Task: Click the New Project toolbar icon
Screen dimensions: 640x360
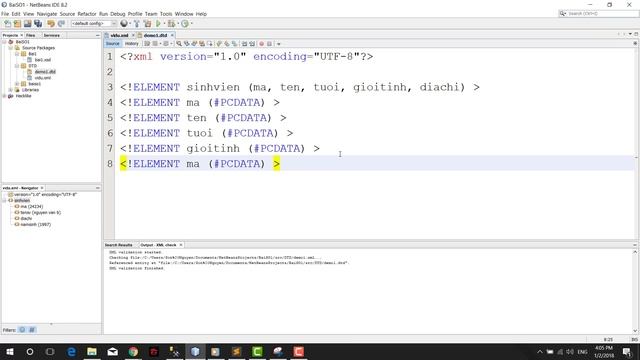Action: [17, 24]
